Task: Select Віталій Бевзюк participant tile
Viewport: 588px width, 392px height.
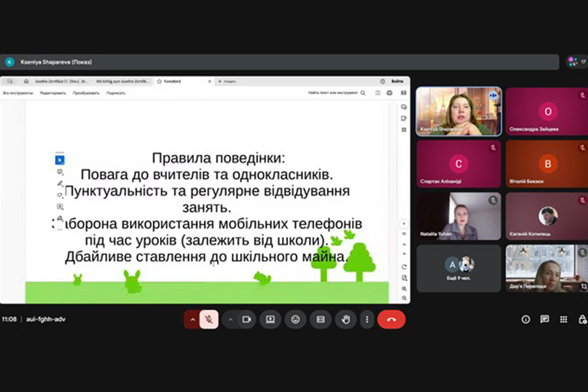Action: pyautogui.click(x=547, y=164)
